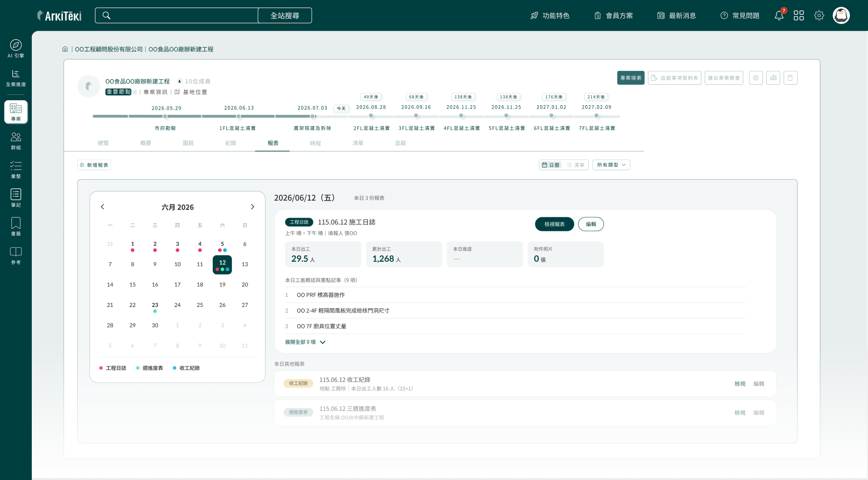The image size is (868, 480).
Task: Open 彙整 in the sidebar
Action: click(16, 169)
